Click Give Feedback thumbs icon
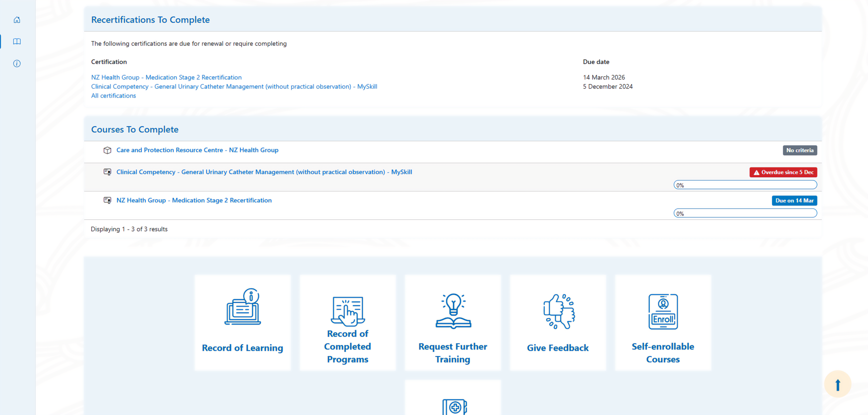Image resolution: width=868 pixels, height=415 pixels. click(559, 311)
